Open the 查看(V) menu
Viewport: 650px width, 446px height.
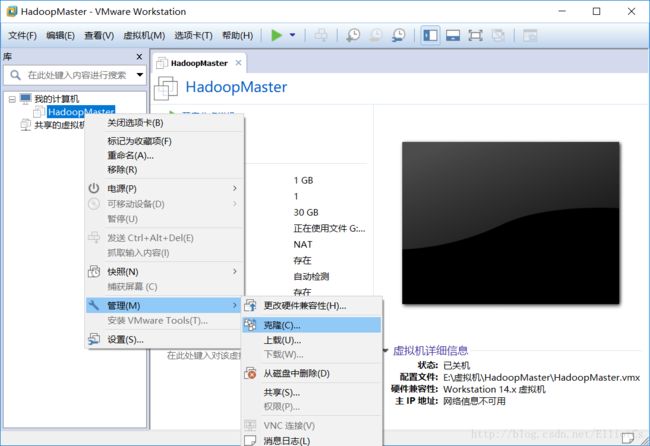pyautogui.click(x=99, y=36)
